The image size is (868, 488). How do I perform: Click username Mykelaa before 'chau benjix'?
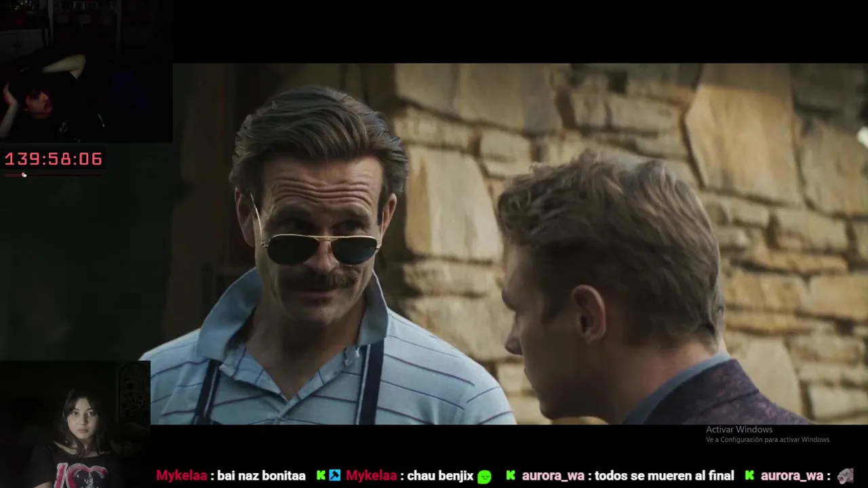tap(371, 476)
